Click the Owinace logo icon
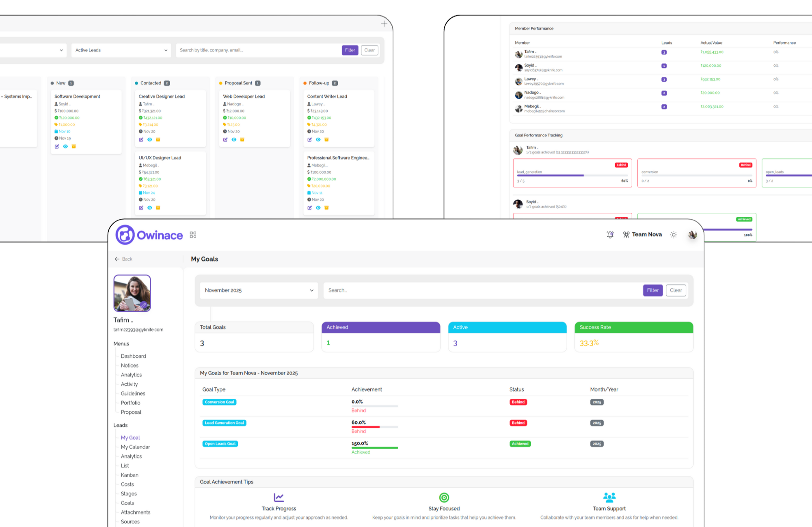Image resolution: width=812 pixels, height=527 pixels. pyautogui.click(x=125, y=235)
